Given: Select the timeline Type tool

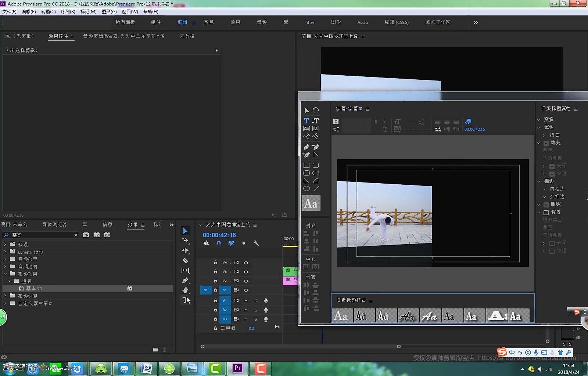Looking at the screenshot, I should [x=185, y=300].
